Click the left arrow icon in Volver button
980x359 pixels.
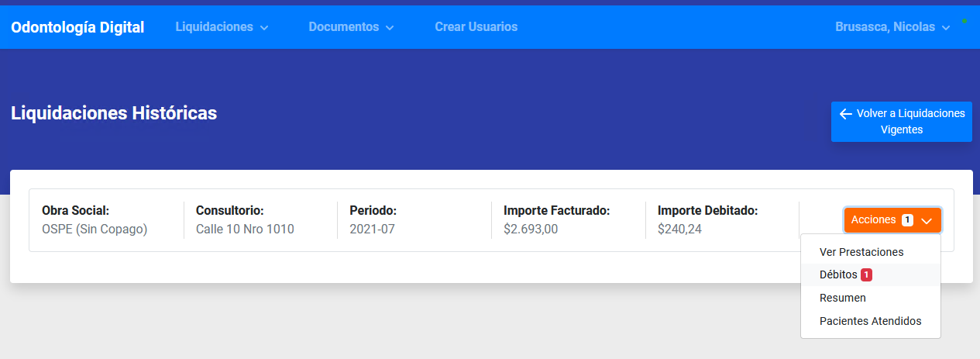click(846, 114)
